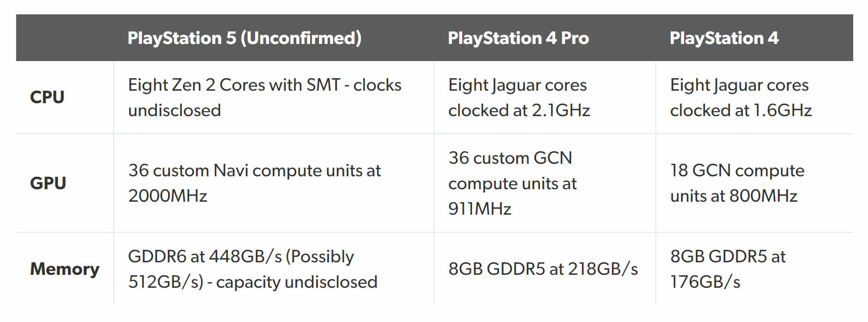Click the 800MHz value text
868x322 pixels.
pyautogui.click(x=764, y=196)
